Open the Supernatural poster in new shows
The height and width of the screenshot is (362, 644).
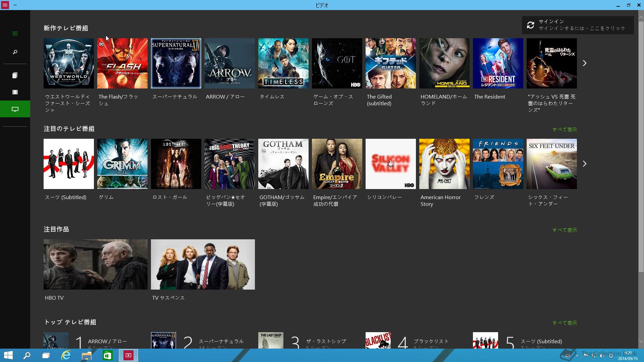(x=176, y=63)
